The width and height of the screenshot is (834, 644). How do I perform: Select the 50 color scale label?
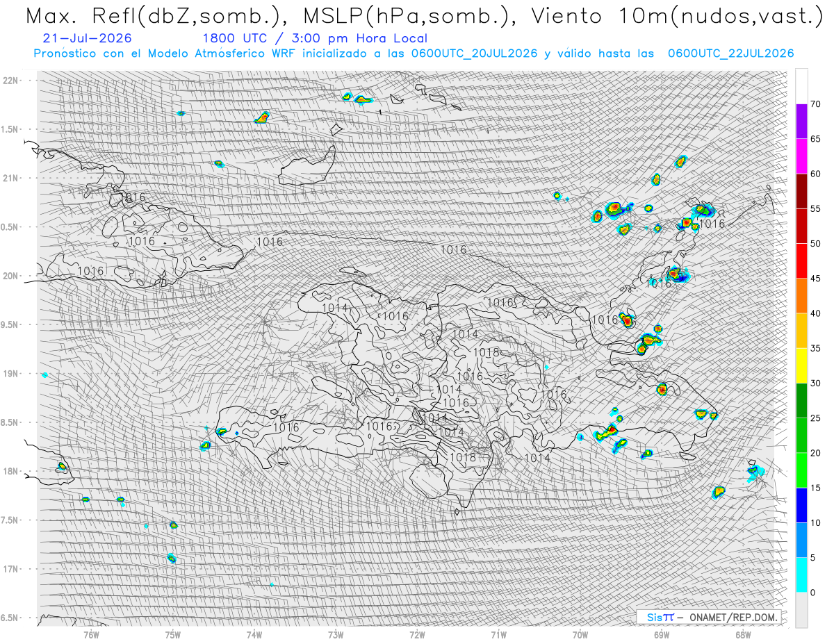tap(815, 244)
